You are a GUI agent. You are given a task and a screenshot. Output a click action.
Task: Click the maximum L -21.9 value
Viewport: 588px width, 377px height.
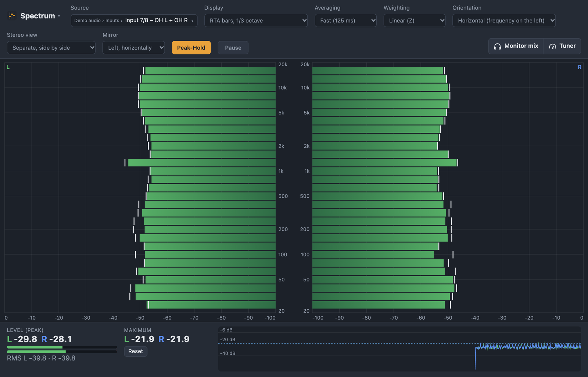pos(139,339)
